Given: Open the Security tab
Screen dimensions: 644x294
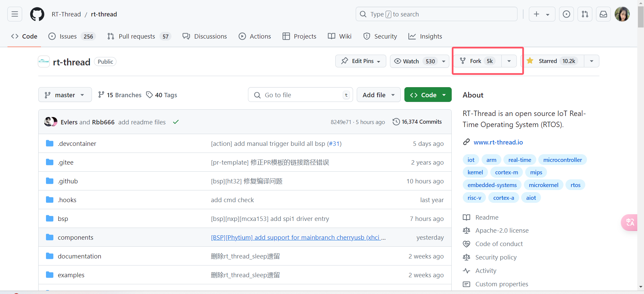Looking at the screenshot, I should 380,36.
